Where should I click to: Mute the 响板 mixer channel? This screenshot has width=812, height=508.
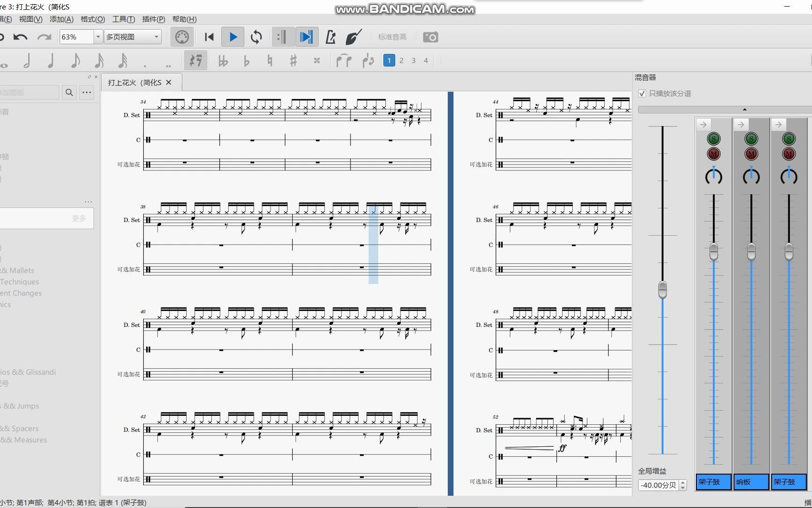tap(751, 154)
